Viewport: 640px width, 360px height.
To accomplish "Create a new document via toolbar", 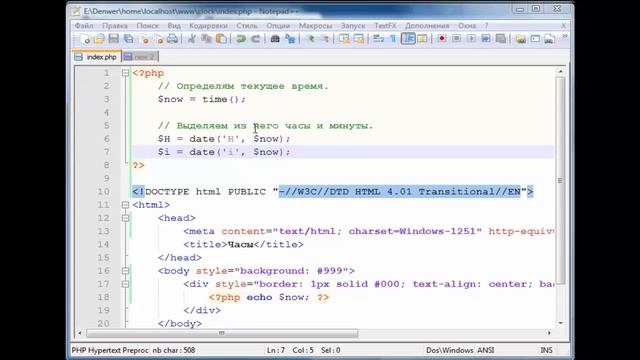I will 84,39.
